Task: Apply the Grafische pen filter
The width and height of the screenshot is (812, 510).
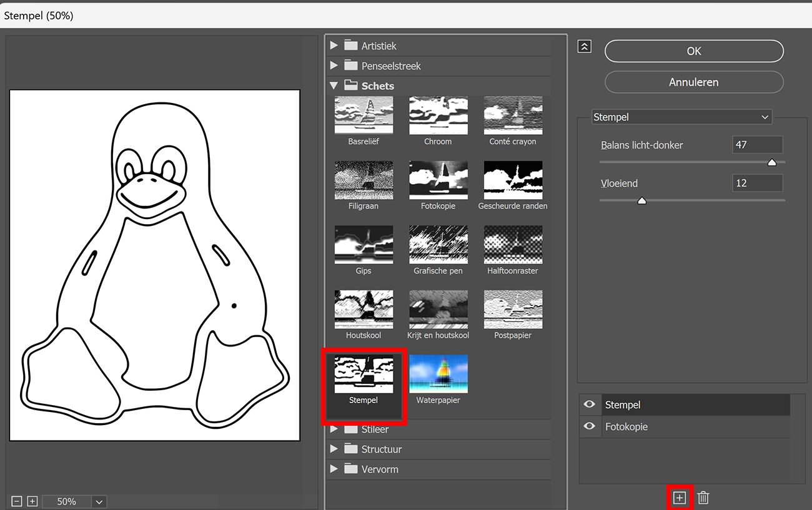Action: (438, 245)
